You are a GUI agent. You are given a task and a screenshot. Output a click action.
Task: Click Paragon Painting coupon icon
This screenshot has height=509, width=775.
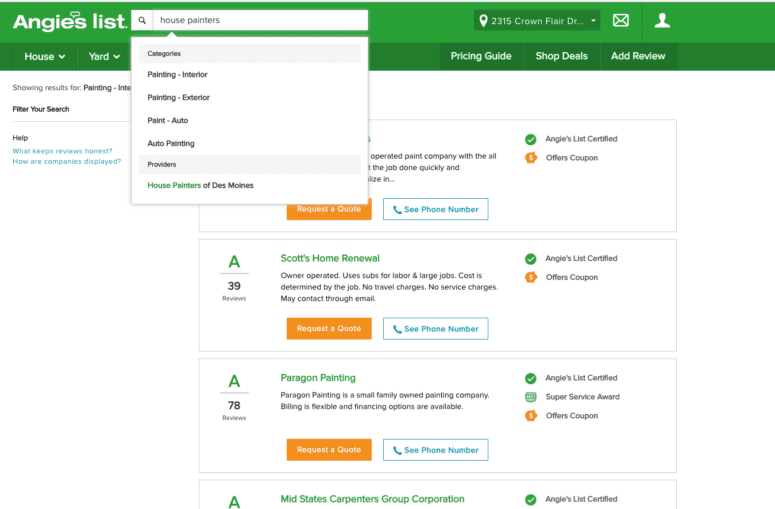pyautogui.click(x=531, y=416)
